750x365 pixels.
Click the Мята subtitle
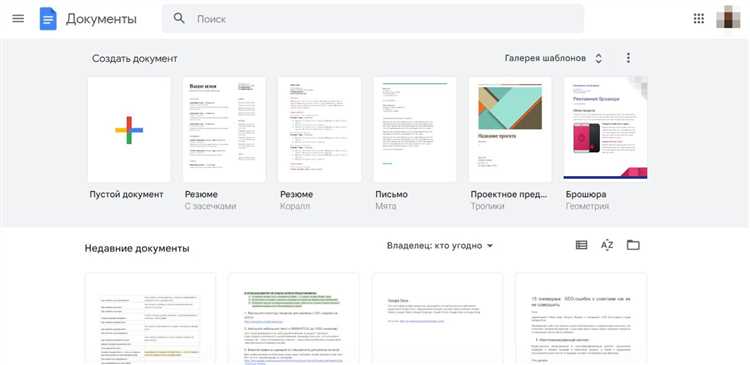click(386, 207)
